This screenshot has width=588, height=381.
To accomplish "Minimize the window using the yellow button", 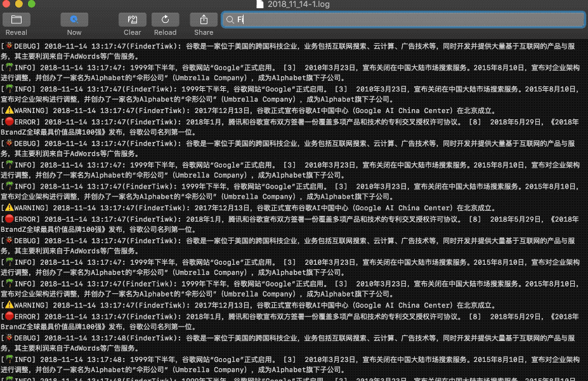I will (19, 4).
